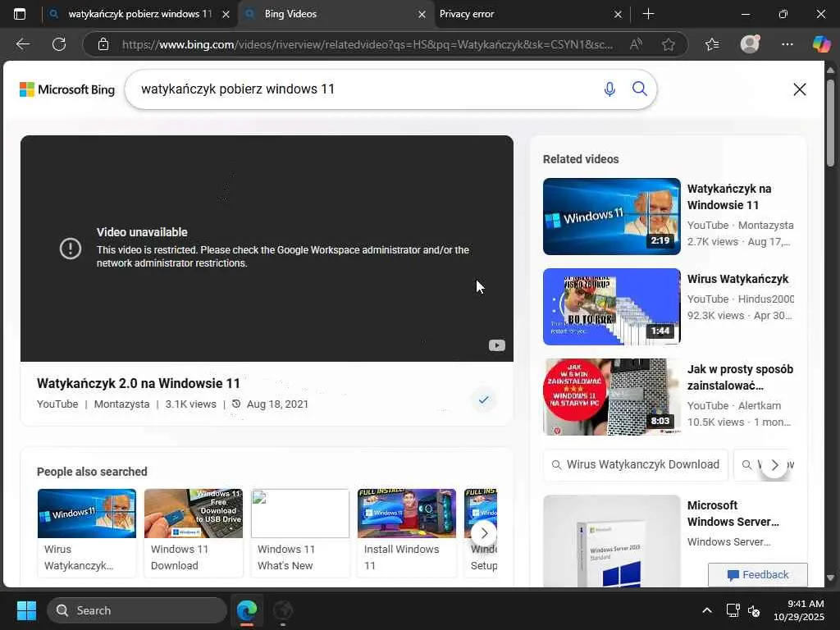Image resolution: width=840 pixels, height=630 pixels.
Task: Search 'Wirus Watykanczyk Download' suggestion chip
Action: point(636,464)
